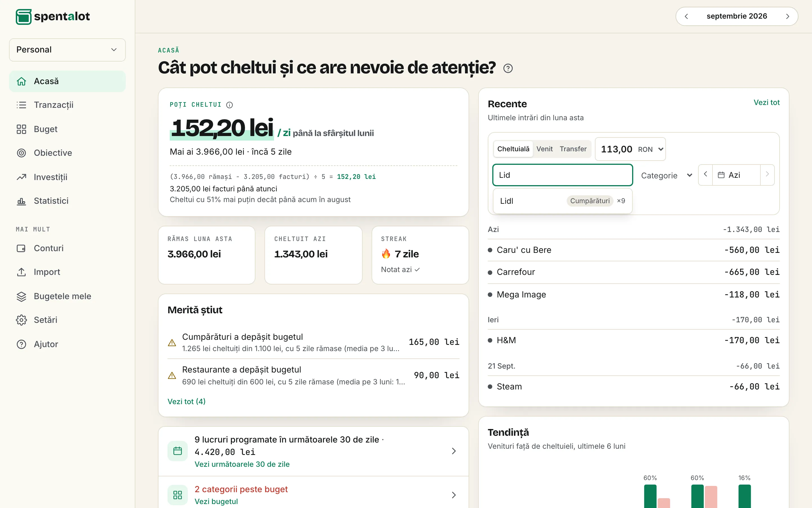Viewport: 812px width, 508px height.
Task: Select Venit entry type
Action: click(544, 149)
